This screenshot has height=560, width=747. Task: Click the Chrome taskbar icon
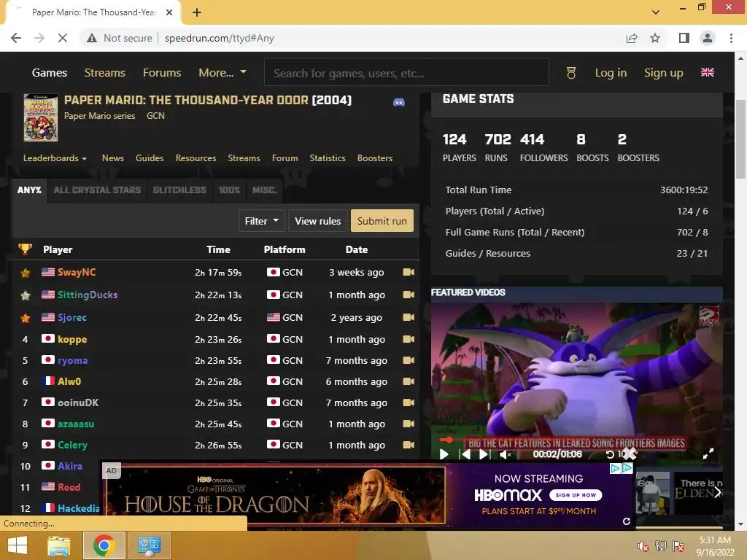click(104, 545)
